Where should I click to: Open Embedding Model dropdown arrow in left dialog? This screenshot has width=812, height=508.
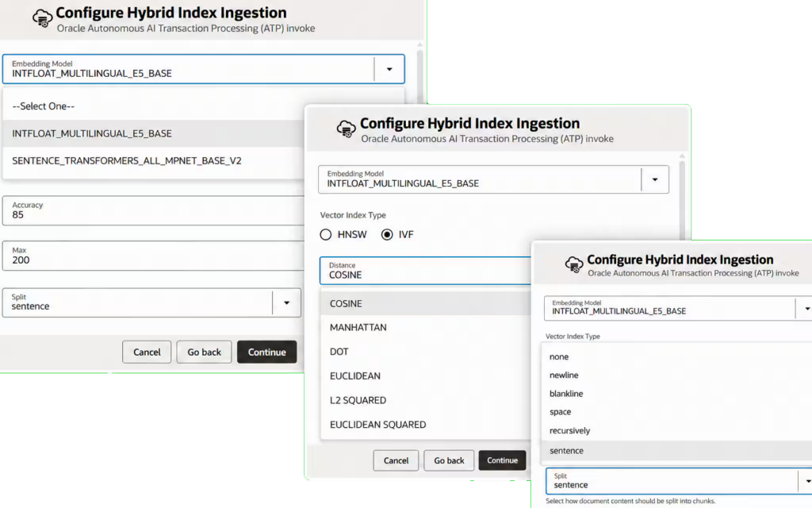click(x=389, y=69)
